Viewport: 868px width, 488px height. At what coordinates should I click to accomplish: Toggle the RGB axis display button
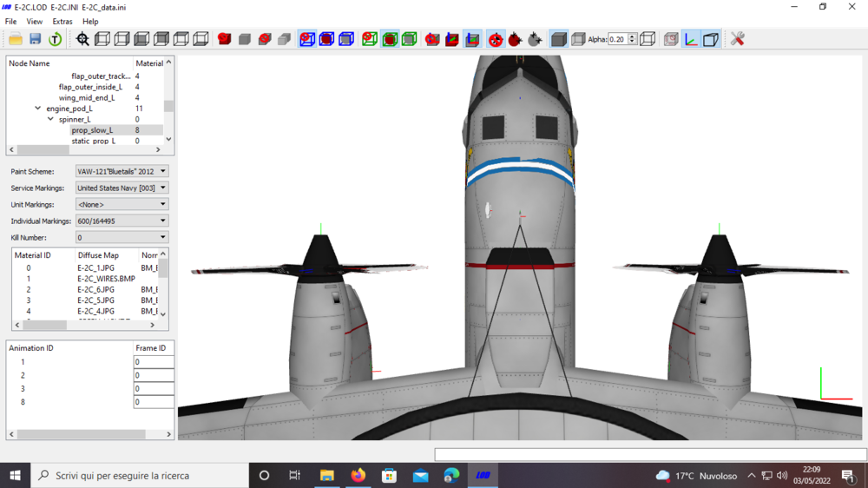tap(691, 39)
